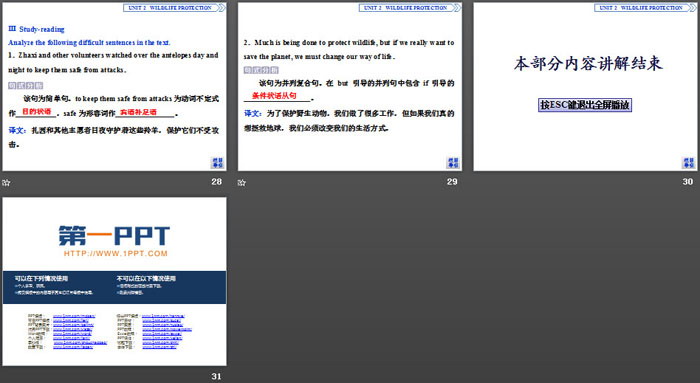This screenshot has height=383, width=700.
Task: Click the 第一PPT logo on slide 31
Action: [x=114, y=236]
